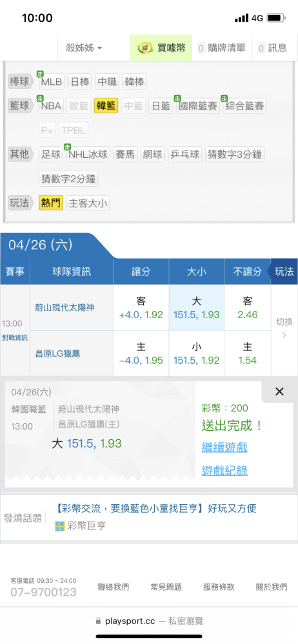
Task: Switch to 主客大小 play type tab
Action: [x=88, y=203]
